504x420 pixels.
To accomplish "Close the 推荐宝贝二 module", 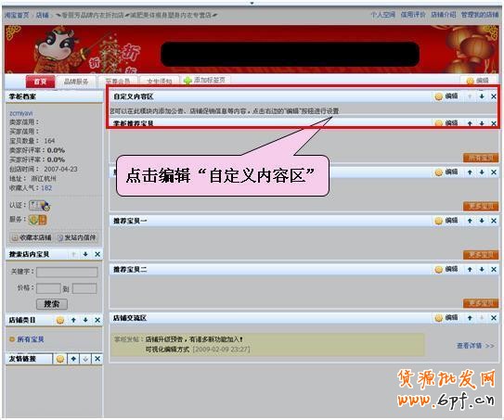I will [x=494, y=269].
